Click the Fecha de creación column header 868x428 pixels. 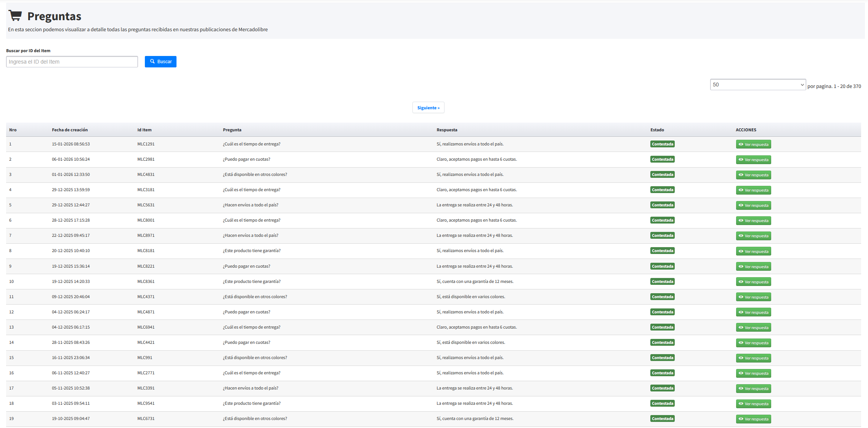[70, 130]
